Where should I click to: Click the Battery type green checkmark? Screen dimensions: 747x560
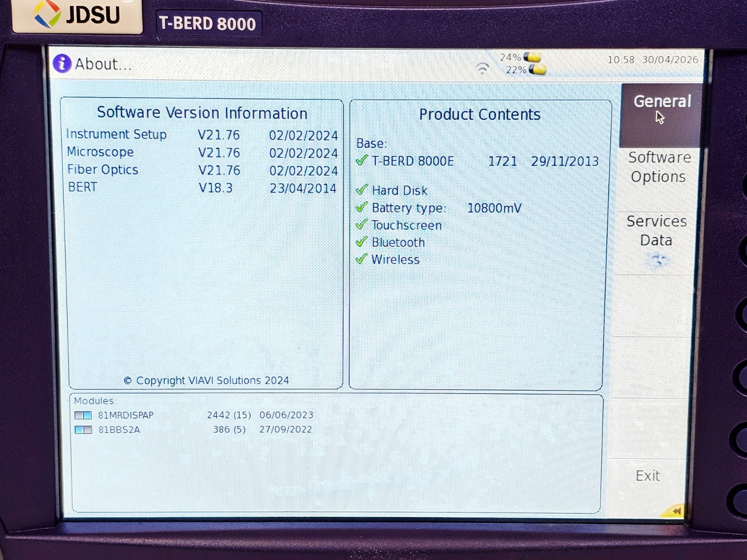tap(362, 207)
